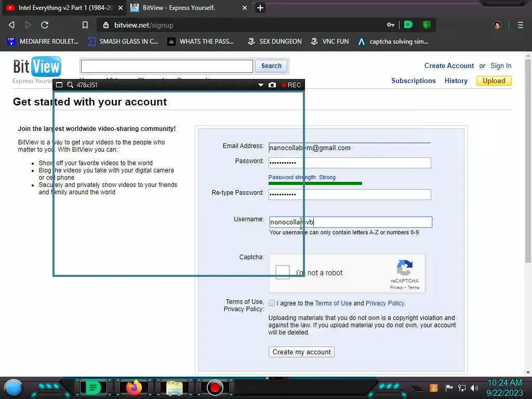Click the padlock site info icon
532x399 pixels.
(106, 25)
